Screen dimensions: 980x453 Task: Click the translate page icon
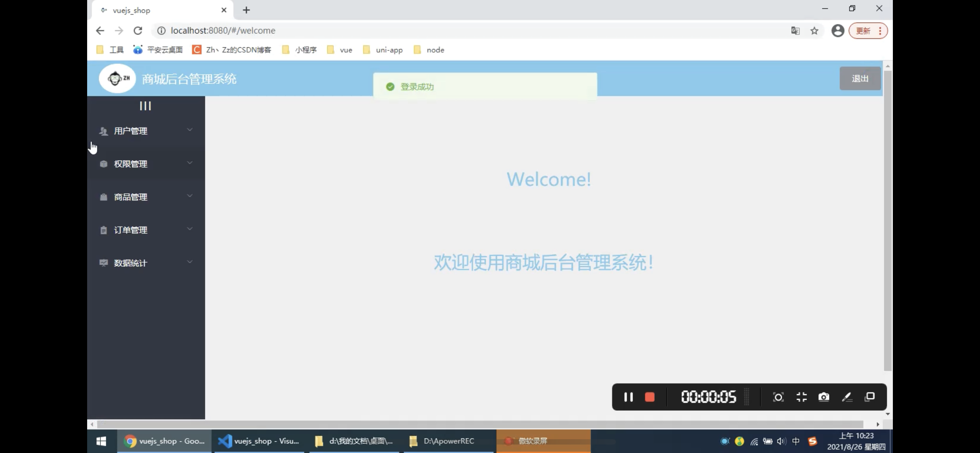point(795,31)
